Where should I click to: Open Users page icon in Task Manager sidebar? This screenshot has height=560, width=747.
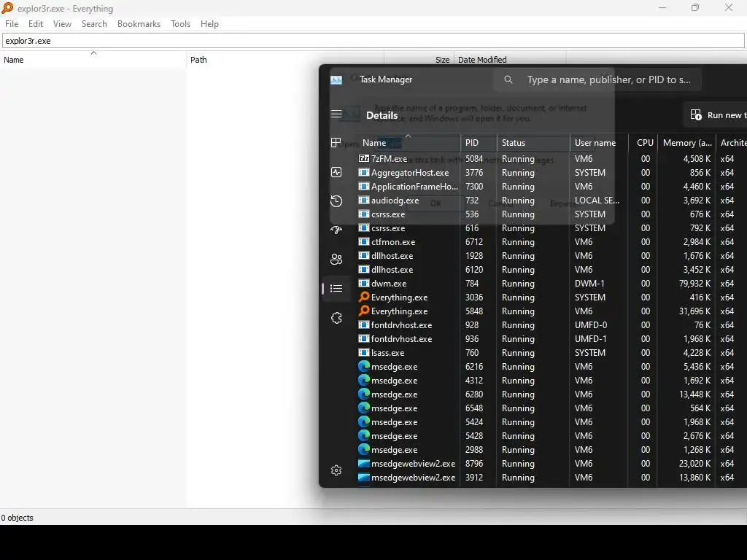click(x=336, y=259)
